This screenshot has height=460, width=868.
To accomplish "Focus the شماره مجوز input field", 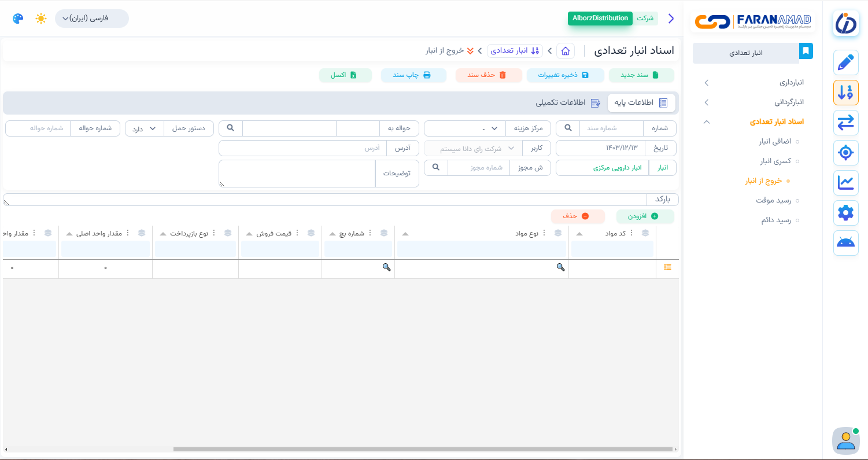I will point(479,168).
